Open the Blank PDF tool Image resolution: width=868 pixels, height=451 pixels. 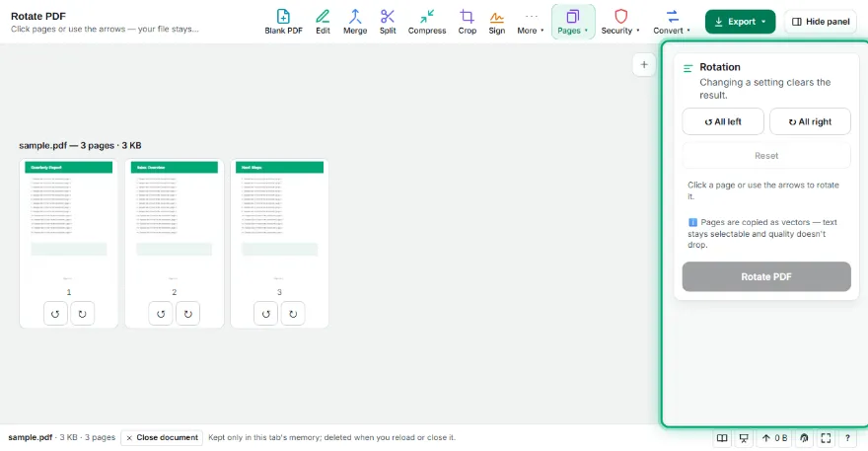click(283, 22)
